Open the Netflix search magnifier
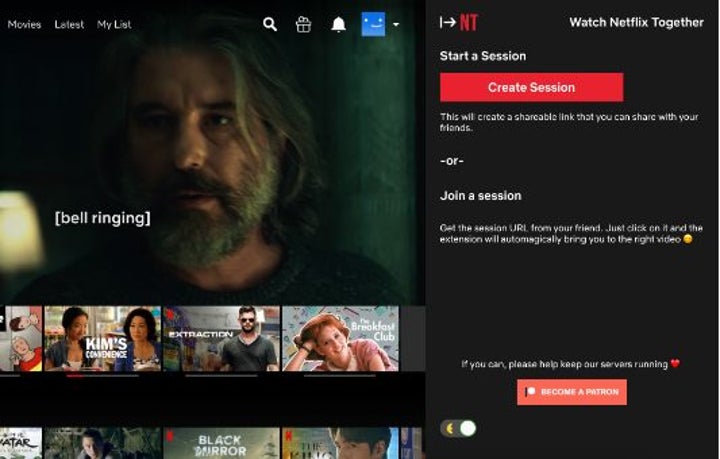Viewport: 720px width, 459px height. click(x=270, y=24)
